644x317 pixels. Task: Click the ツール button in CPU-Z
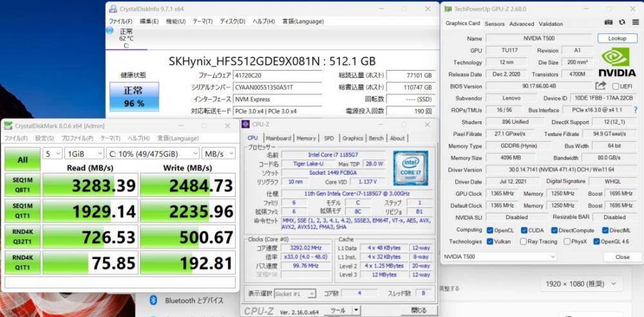(337, 311)
